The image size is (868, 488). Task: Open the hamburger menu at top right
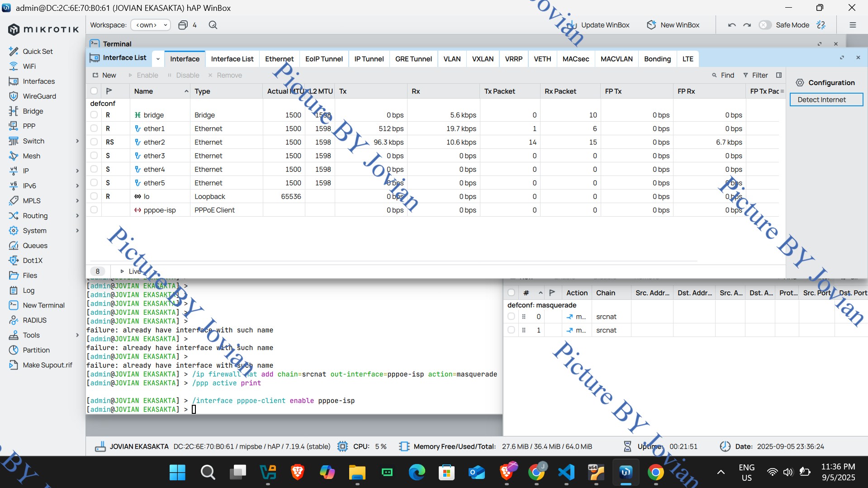(x=853, y=25)
